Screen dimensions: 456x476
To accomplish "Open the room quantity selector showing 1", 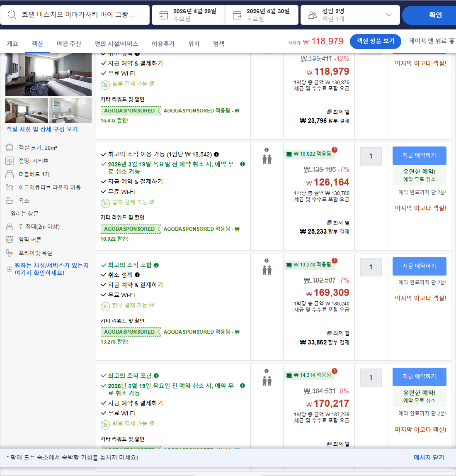I will pyautogui.click(x=371, y=156).
